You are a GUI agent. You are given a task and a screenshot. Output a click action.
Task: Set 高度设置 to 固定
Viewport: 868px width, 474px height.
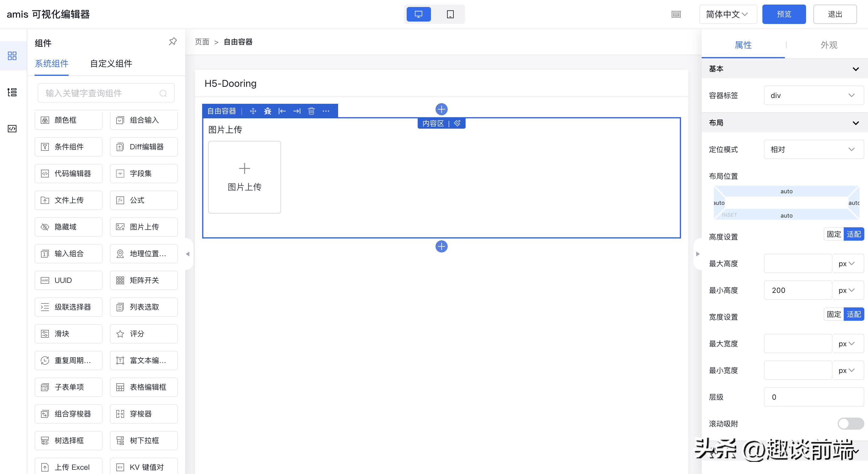tap(834, 234)
